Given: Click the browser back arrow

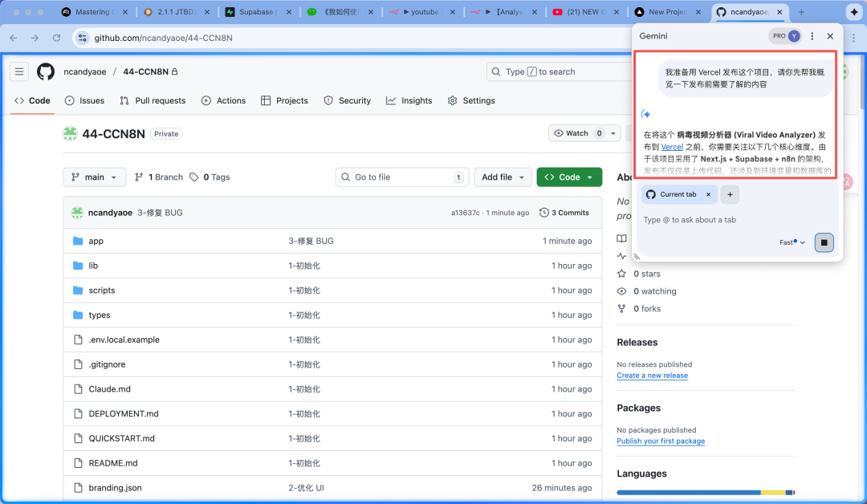Looking at the screenshot, I should (x=14, y=38).
